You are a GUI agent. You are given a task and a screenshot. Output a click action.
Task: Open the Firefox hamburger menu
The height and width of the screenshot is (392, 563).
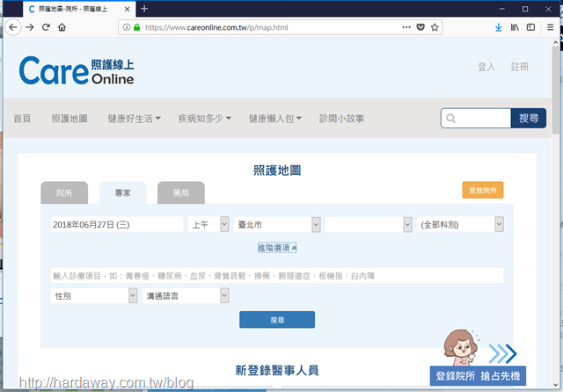click(x=550, y=27)
